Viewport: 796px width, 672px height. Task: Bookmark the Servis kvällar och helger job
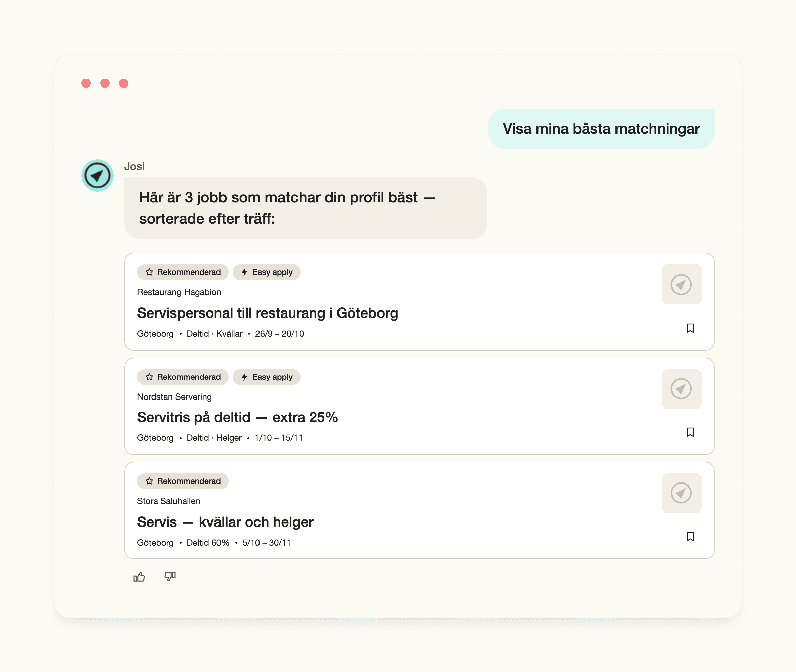(x=690, y=536)
